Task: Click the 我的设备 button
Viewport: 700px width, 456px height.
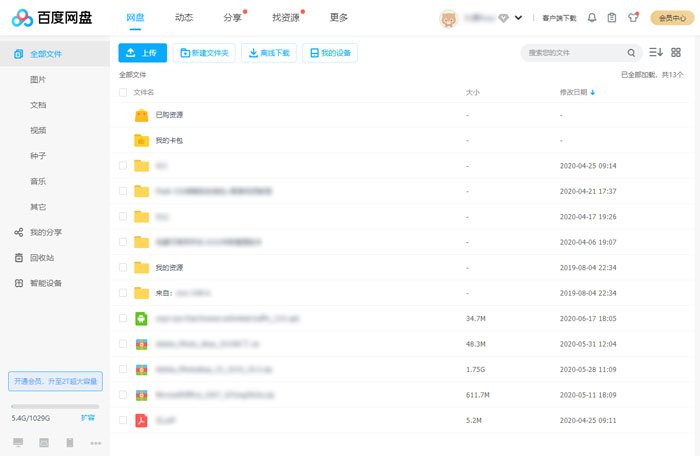Action: click(x=330, y=53)
